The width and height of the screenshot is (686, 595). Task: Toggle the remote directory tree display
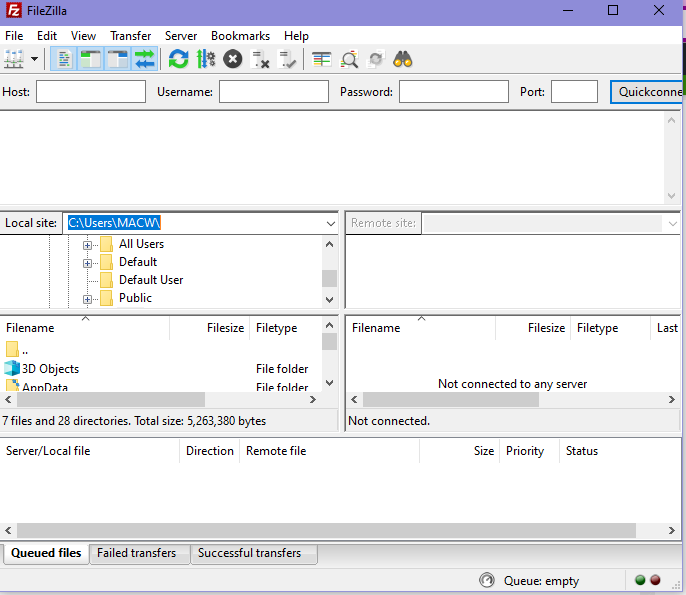pos(118,59)
